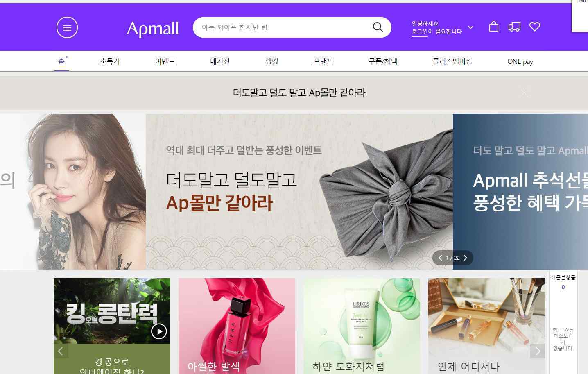This screenshot has width=588, height=374.
Task: Open the LIRIKOS green cream card
Action: 362,326
